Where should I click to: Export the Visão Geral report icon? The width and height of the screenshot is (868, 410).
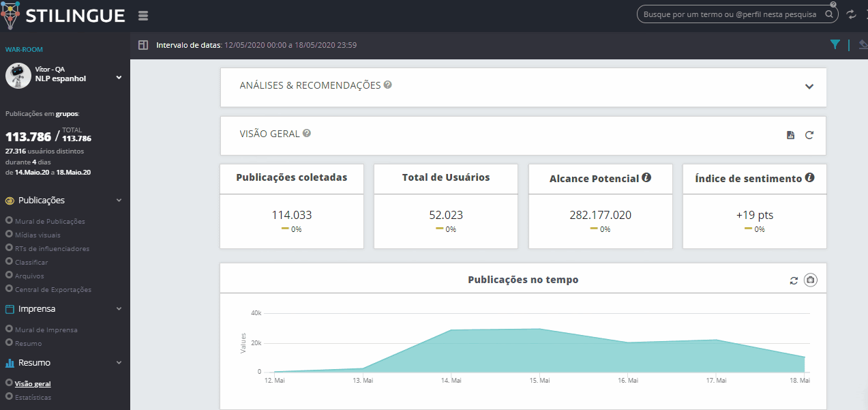790,135
